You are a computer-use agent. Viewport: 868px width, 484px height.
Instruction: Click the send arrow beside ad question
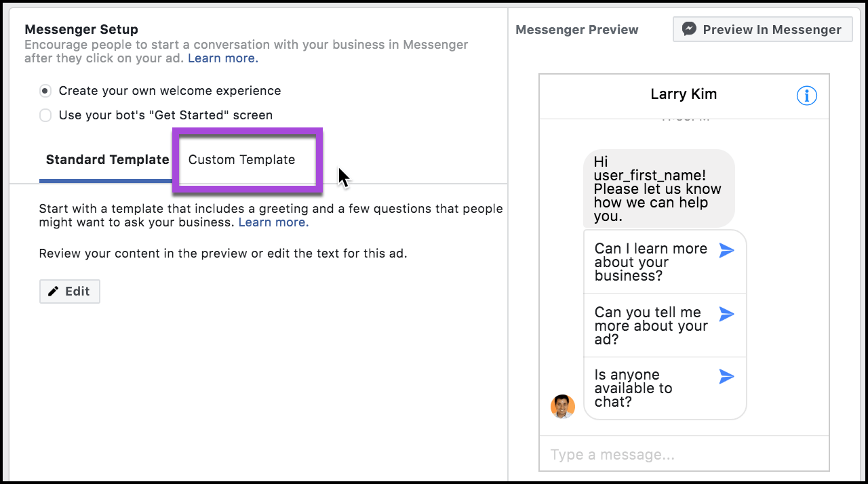726,314
